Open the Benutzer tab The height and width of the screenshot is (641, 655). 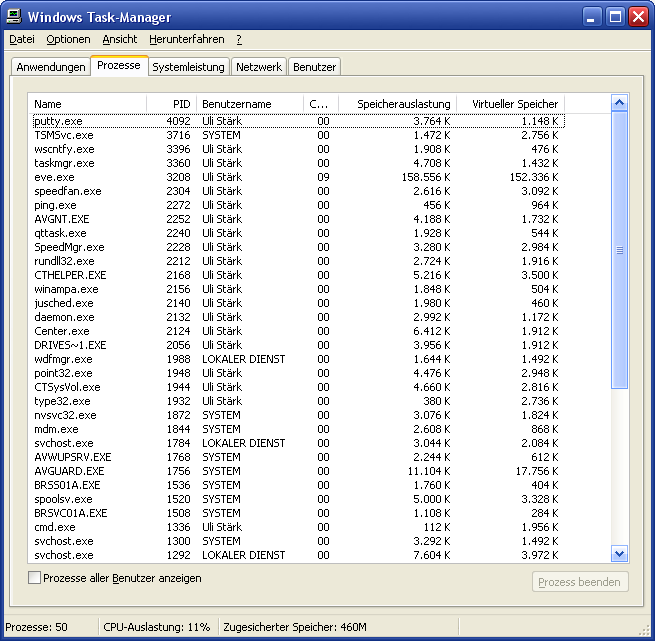click(314, 67)
